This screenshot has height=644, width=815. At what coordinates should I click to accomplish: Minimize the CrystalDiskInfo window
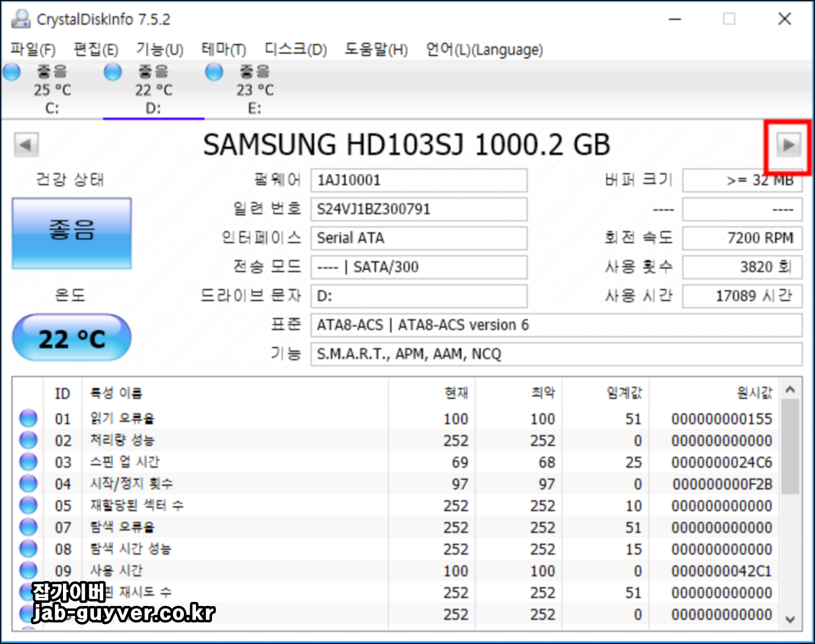pyautogui.click(x=675, y=19)
